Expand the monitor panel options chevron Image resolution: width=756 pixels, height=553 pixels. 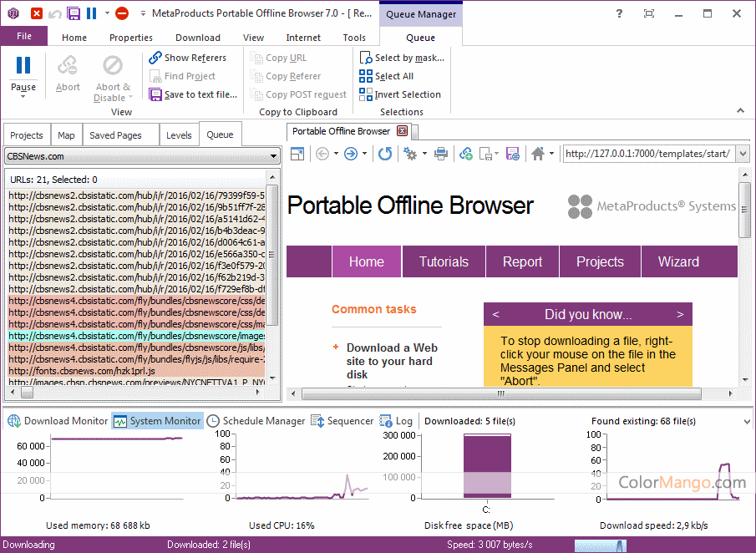747,421
